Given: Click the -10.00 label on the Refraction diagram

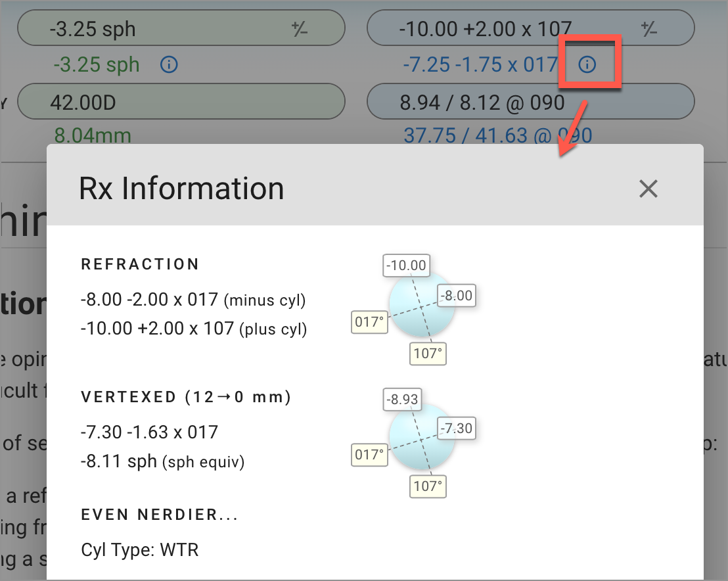Looking at the screenshot, I should [x=406, y=266].
